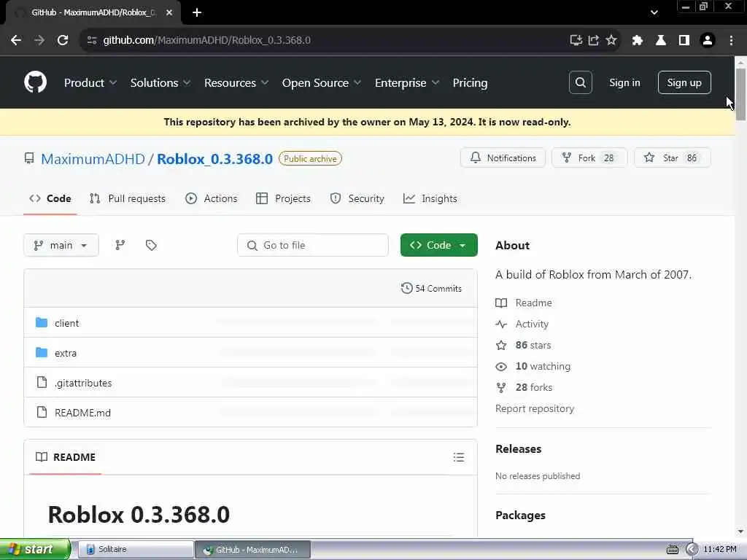Open the Releases heading link
Viewport: 747px width, 560px height.
click(519, 448)
